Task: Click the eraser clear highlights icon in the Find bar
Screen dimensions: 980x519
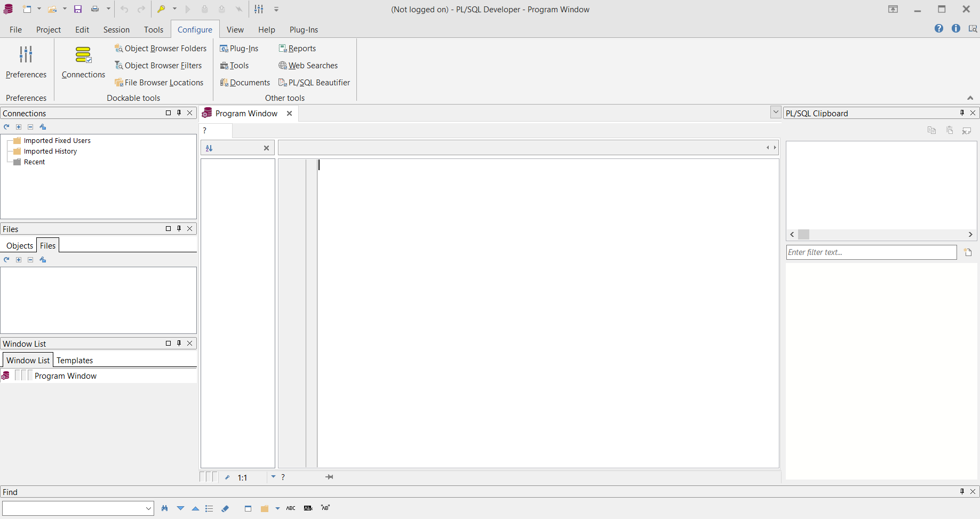Action: tap(225, 508)
